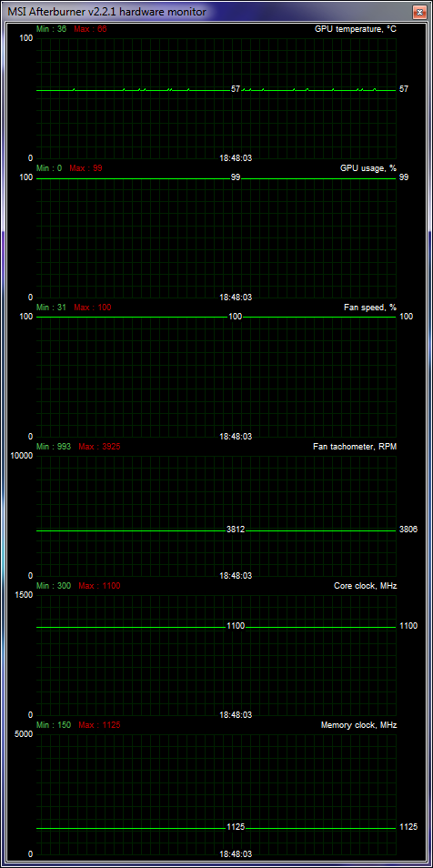This screenshot has height=868, width=433.
Task: Click the GPU usage graph title
Action: [x=368, y=167]
